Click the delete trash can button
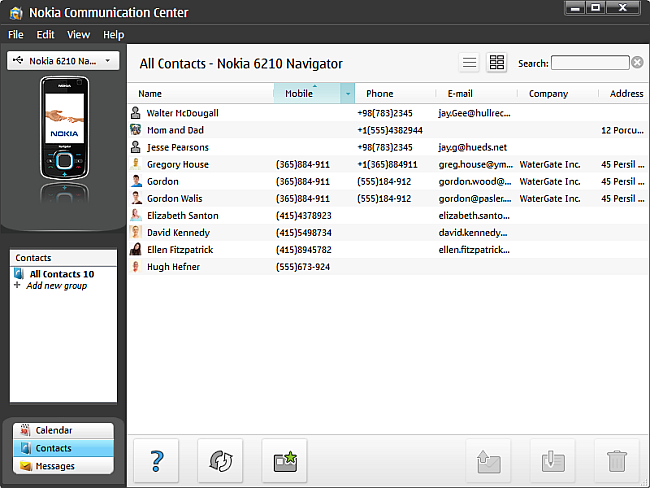 coord(617,461)
